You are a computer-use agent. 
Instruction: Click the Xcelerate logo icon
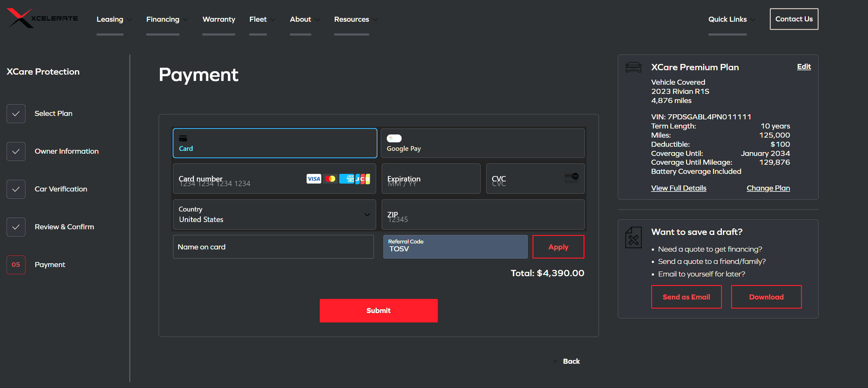tap(20, 18)
